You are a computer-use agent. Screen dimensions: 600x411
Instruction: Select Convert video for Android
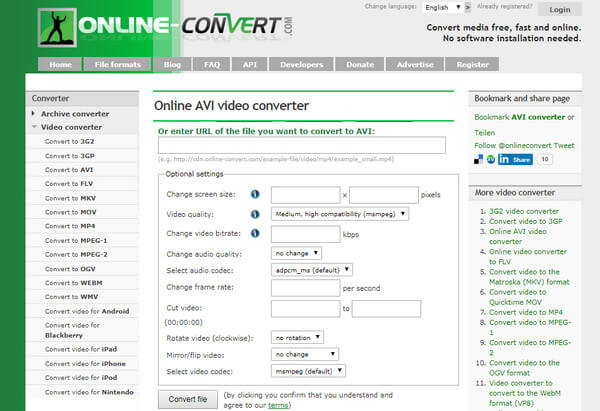click(x=87, y=312)
